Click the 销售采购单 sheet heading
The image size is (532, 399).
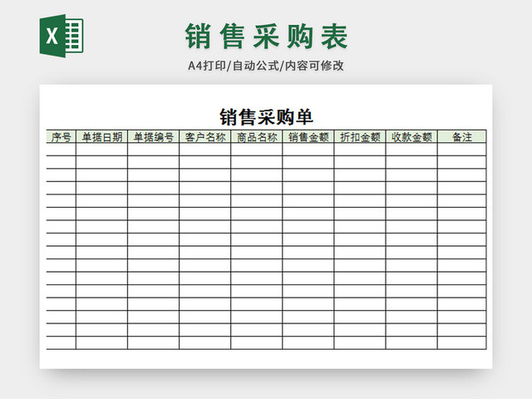click(266, 117)
